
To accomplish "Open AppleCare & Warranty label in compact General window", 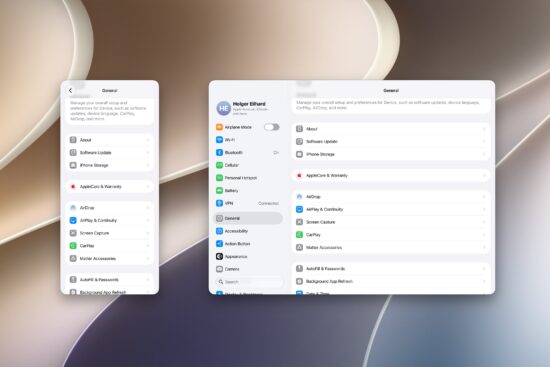I will [x=101, y=186].
